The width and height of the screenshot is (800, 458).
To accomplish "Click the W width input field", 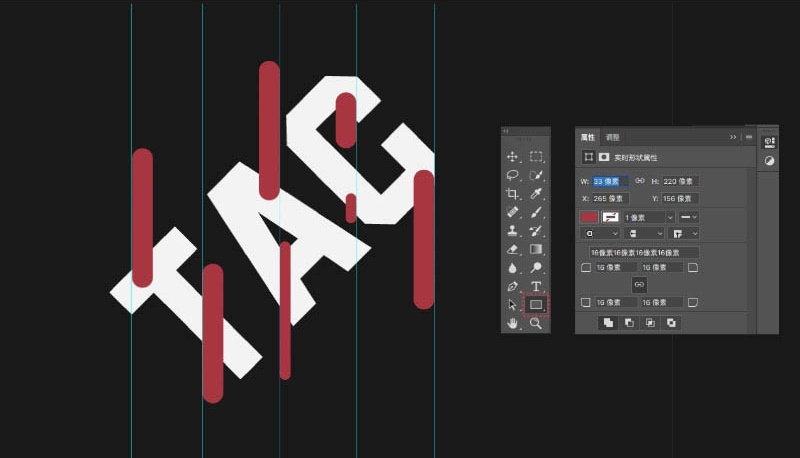I will click(610, 182).
